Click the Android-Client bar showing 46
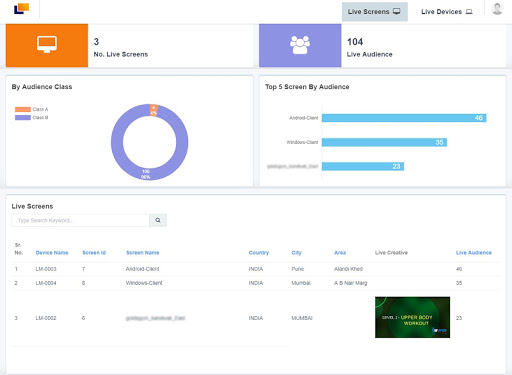 tap(404, 118)
